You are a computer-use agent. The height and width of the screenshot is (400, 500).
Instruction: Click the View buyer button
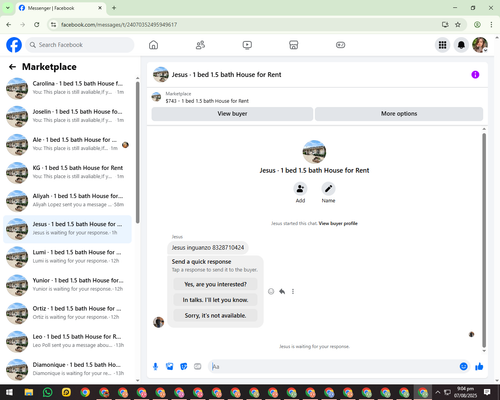(232, 114)
